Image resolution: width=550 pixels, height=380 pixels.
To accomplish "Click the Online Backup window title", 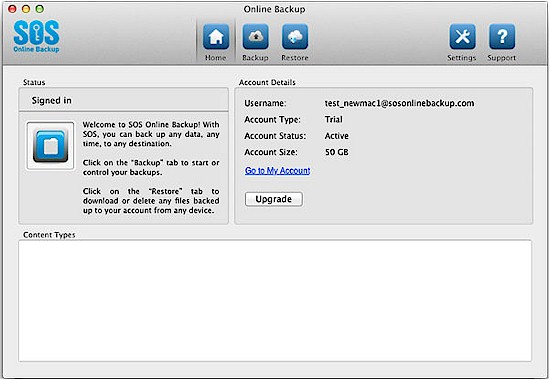I will [x=274, y=9].
